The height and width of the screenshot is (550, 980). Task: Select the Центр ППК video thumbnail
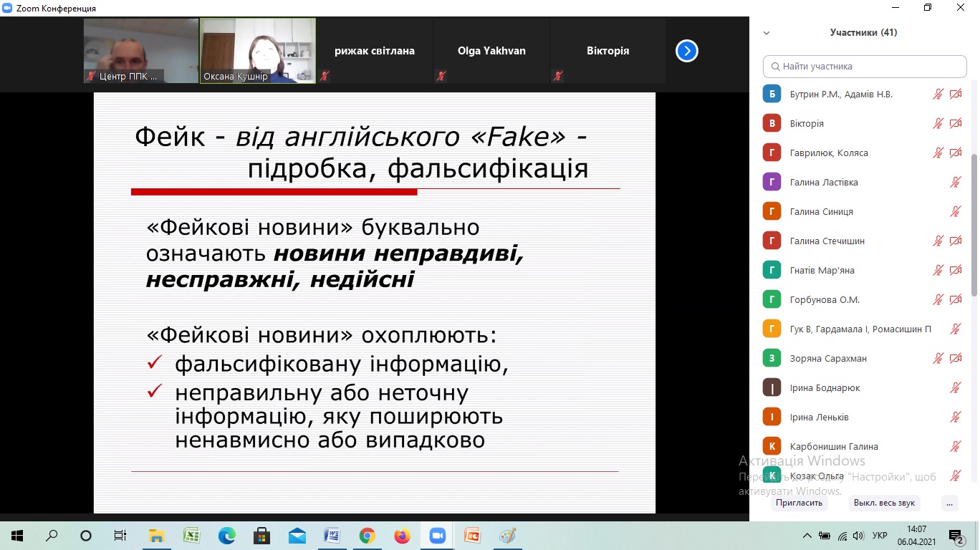141,51
